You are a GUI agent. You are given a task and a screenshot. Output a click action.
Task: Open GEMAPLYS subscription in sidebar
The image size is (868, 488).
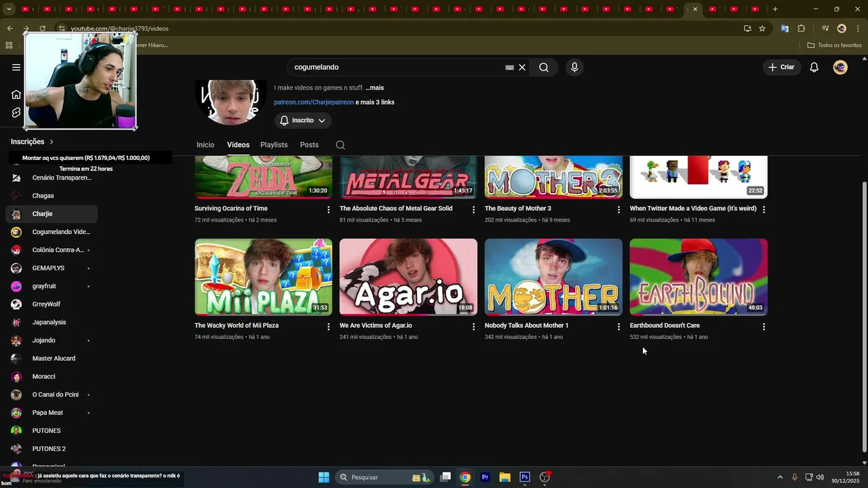click(x=52, y=268)
